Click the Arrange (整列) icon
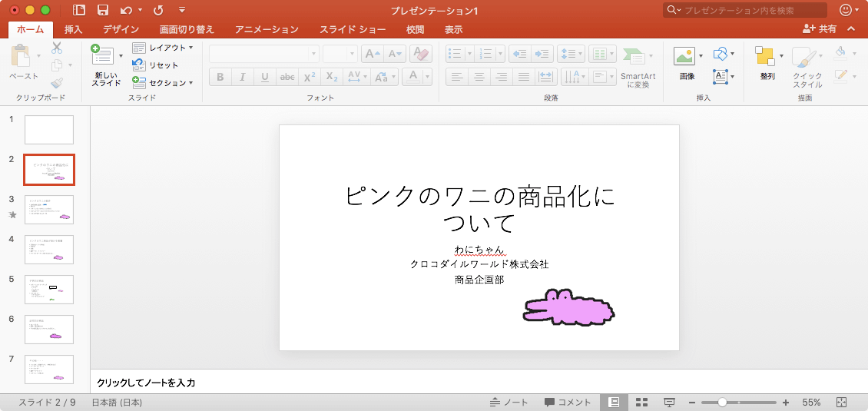868x411 pixels. [x=765, y=56]
